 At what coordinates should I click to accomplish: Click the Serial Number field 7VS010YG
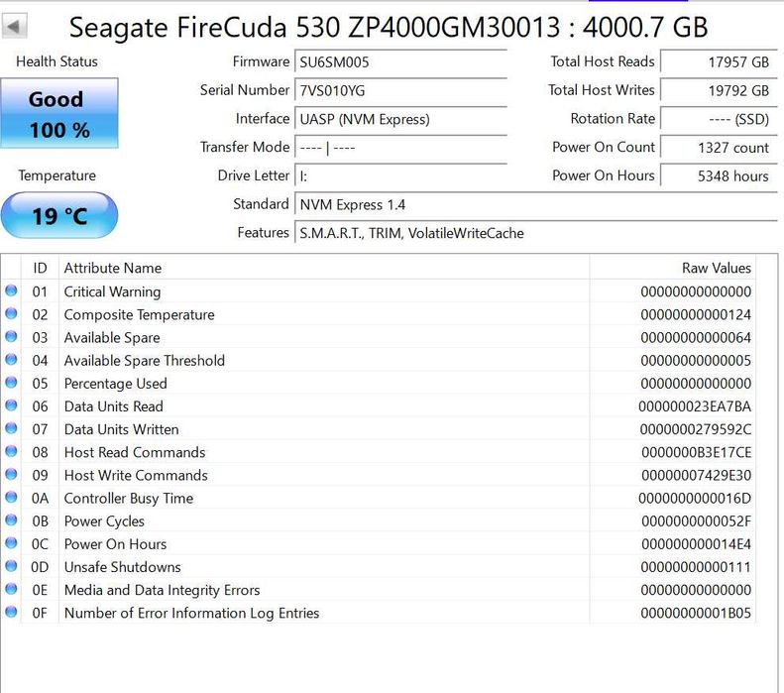pyautogui.click(x=401, y=90)
